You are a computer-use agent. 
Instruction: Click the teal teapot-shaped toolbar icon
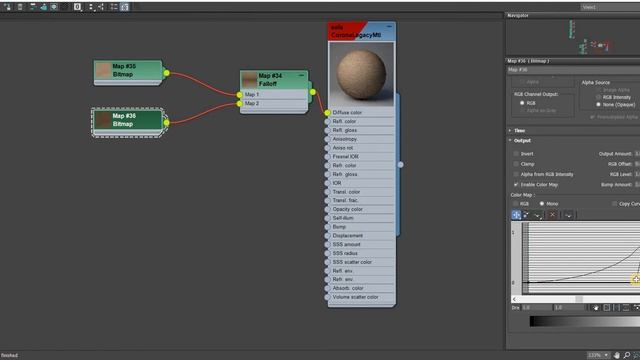point(43,7)
